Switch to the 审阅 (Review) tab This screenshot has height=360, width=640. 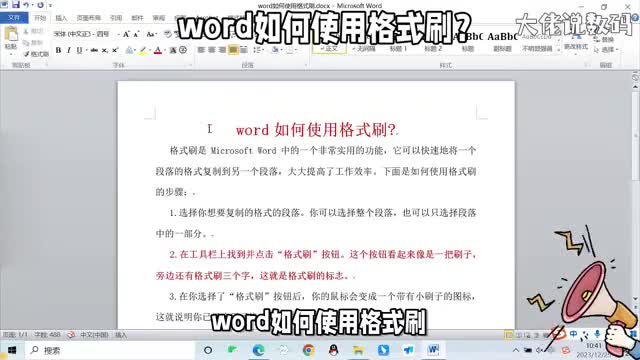coord(158,18)
